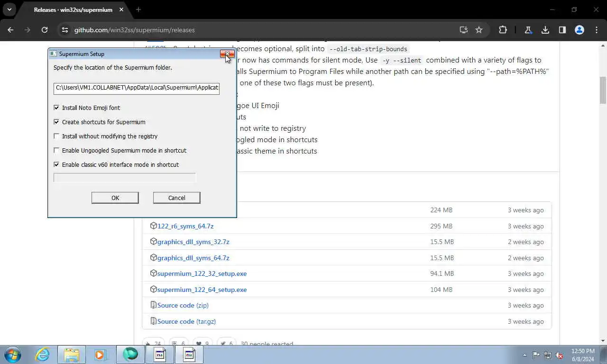Open the Windows Start button

[x=13, y=355]
